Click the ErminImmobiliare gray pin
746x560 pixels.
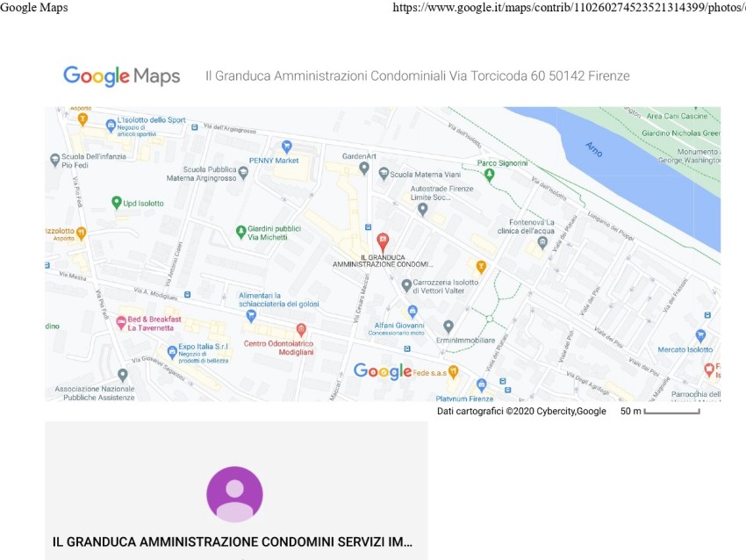click(448, 327)
